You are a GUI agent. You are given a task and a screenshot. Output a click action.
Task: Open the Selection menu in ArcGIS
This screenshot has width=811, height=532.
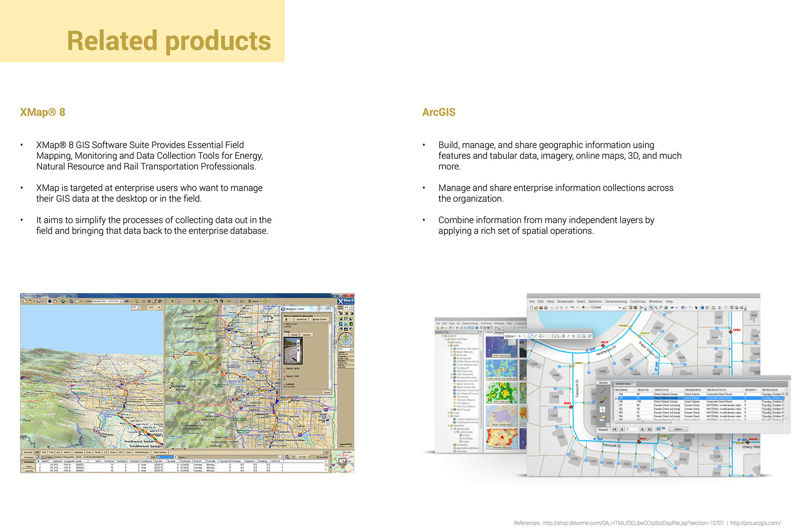[x=595, y=301]
